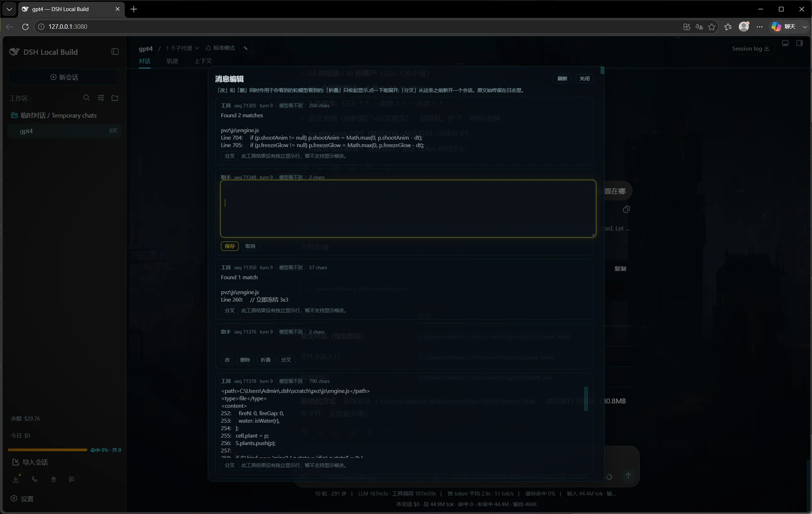The image size is (812, 514).
Task: Click 刷新 in message editor
Action: tap(562, 79)
